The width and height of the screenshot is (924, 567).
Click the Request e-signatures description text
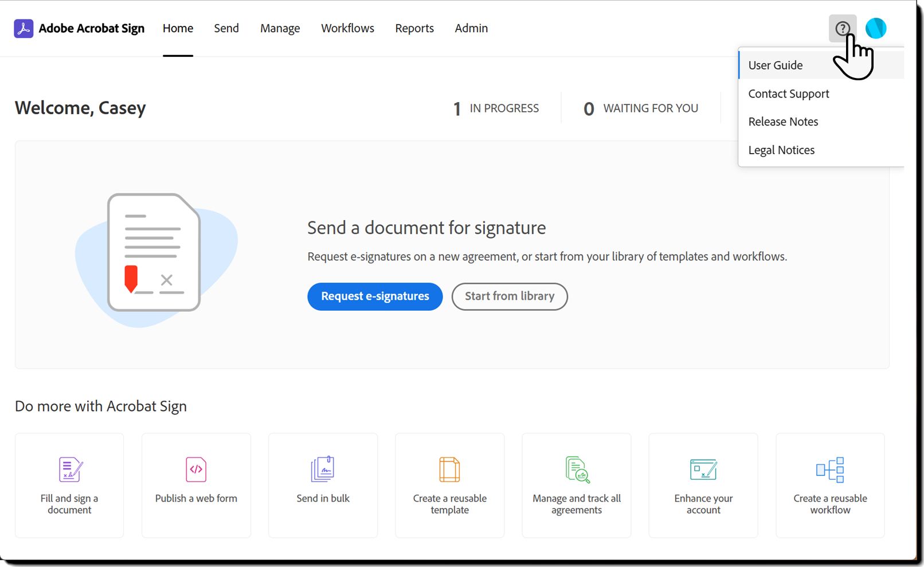[x=547, y=256]
